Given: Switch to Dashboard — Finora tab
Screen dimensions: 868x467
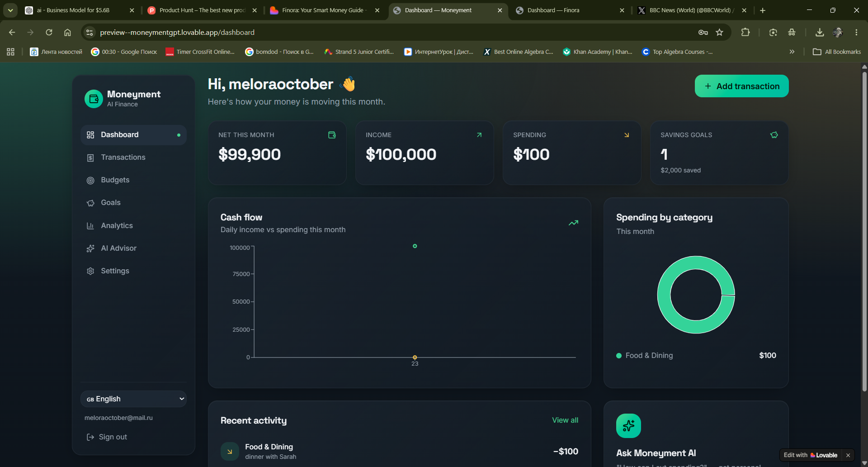Looking at the screenshot, I should pyautogui.click(x=570, y=10).
